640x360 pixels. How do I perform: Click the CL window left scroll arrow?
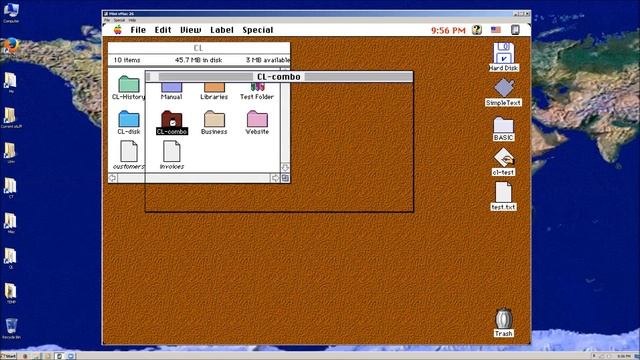pyautogui.click(x=112, y=178)
